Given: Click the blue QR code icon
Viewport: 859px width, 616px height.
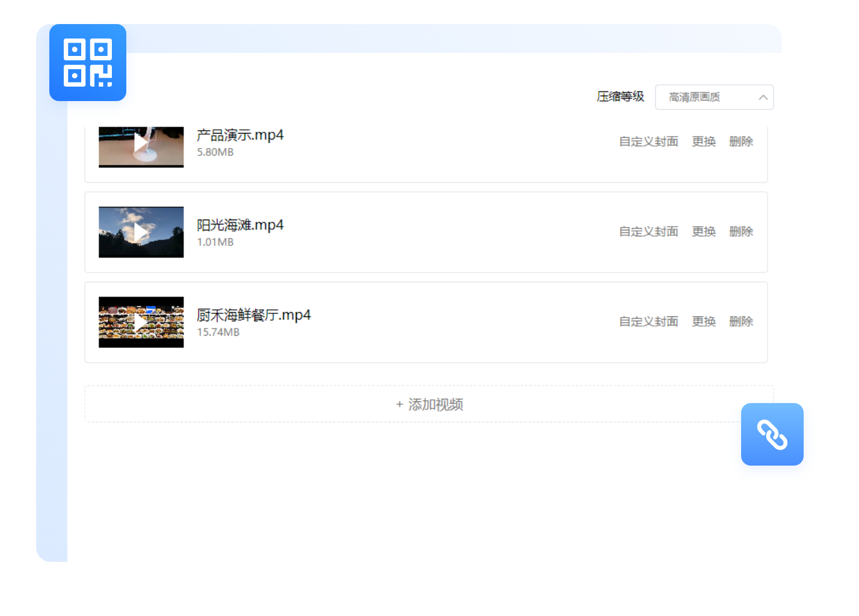Looking at the screenshot, I should (x=88, y=63).
